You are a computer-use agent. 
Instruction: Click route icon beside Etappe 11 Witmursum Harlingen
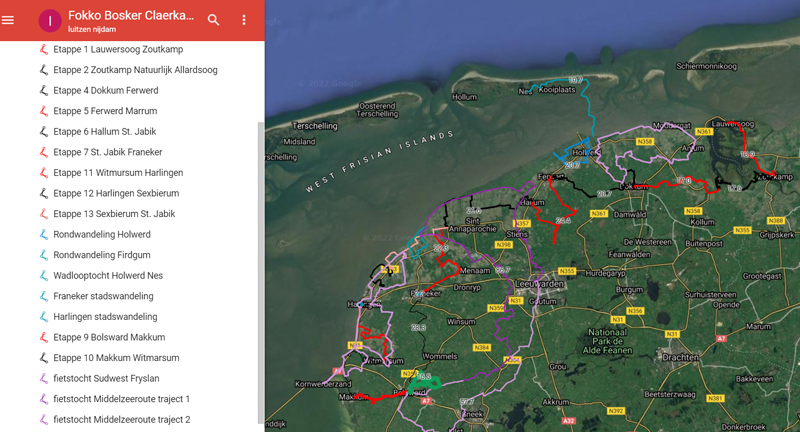(44, 173)
